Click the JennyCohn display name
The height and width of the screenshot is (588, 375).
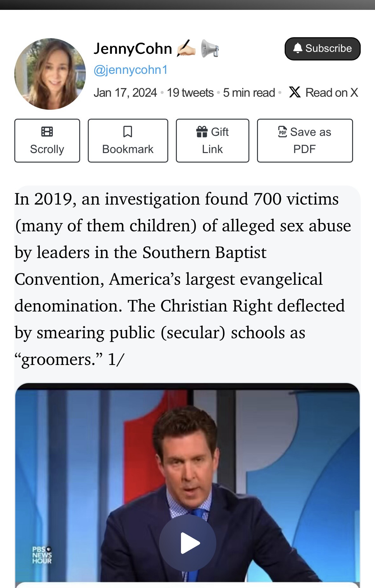pyautogui.click(x=133, y=49)
